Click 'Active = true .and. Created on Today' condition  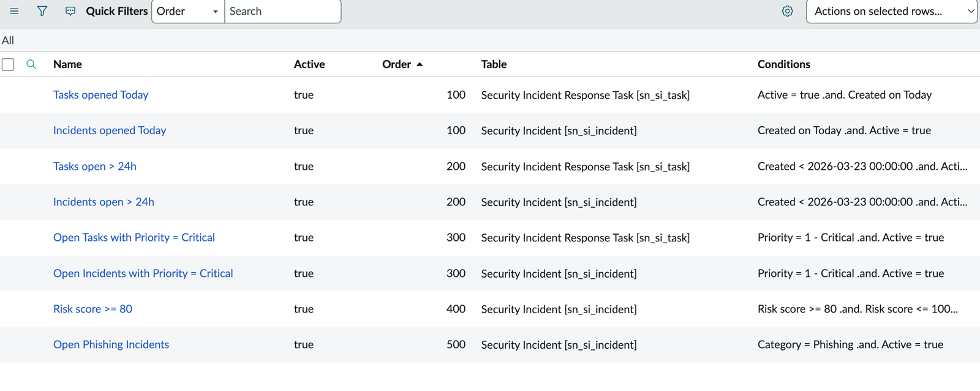(x=845, y=95)
